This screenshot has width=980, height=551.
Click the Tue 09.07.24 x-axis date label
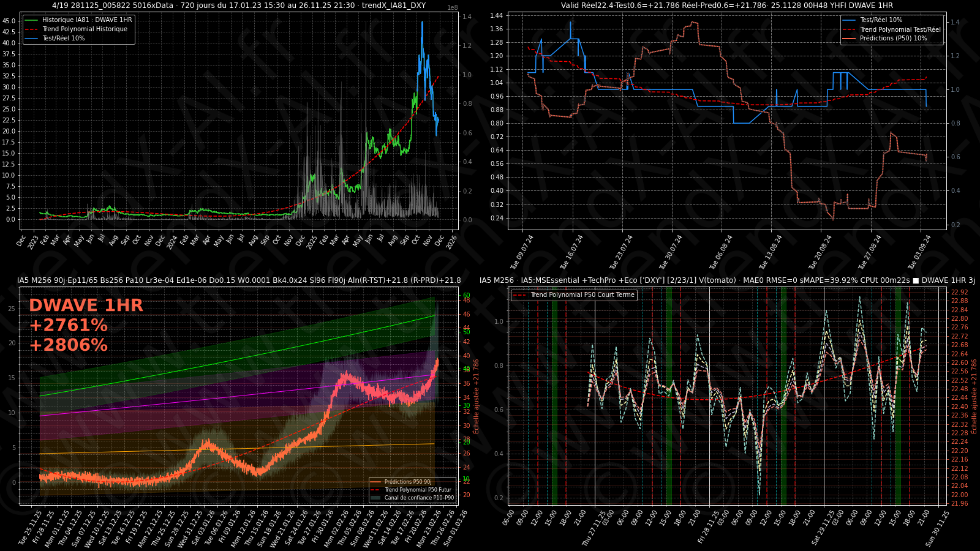coord(522,252)
